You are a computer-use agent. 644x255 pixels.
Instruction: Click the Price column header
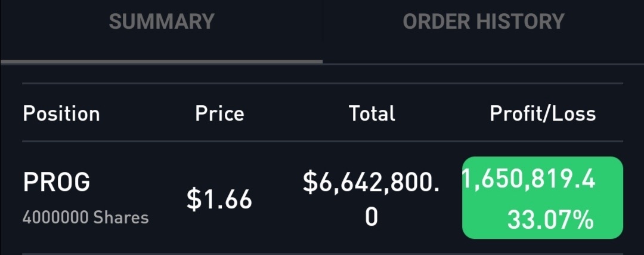tap(219, 113)
